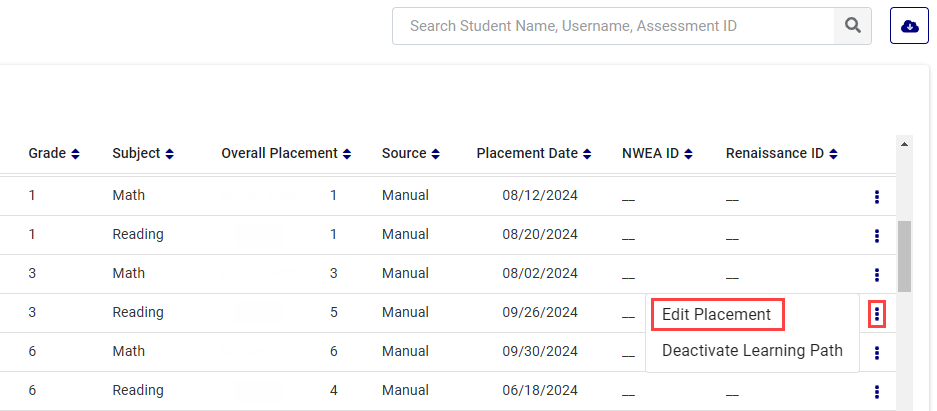This screenshot has height=411, width=937.
Task: Open actions menu for Grade 3 Math row
Action: pos(877,275)
